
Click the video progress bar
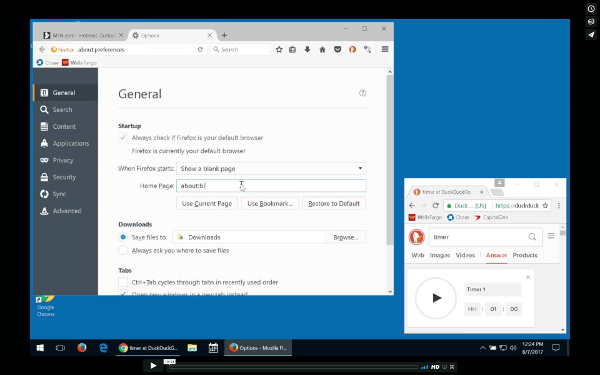[x=293, y=367]
